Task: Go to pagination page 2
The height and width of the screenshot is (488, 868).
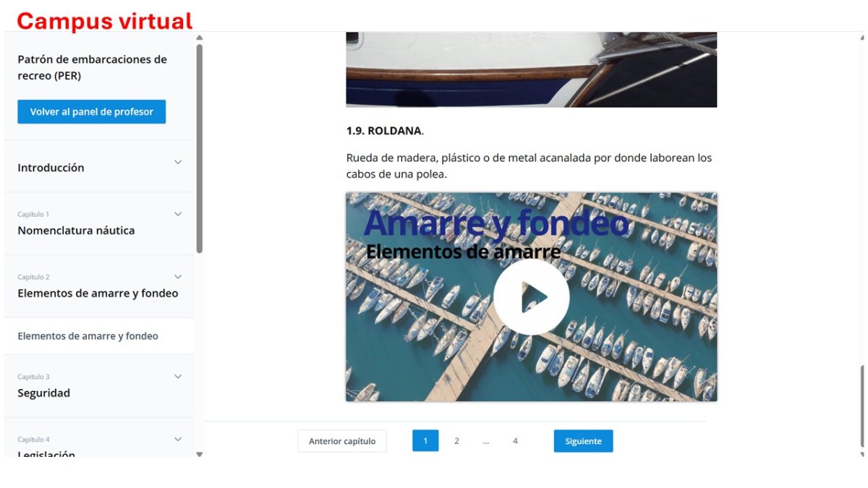Action: tap(456, 441)
